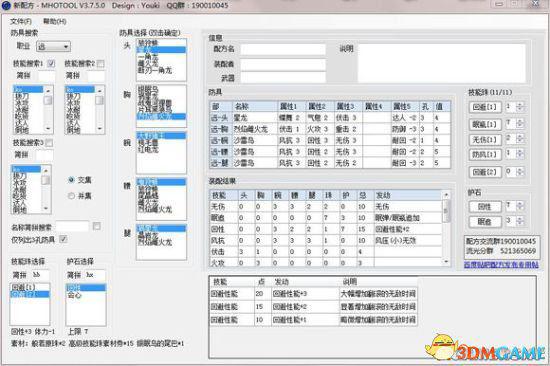Click the 眠愈 button under 护石
550x366 pixels.
(x=485, y=221)
